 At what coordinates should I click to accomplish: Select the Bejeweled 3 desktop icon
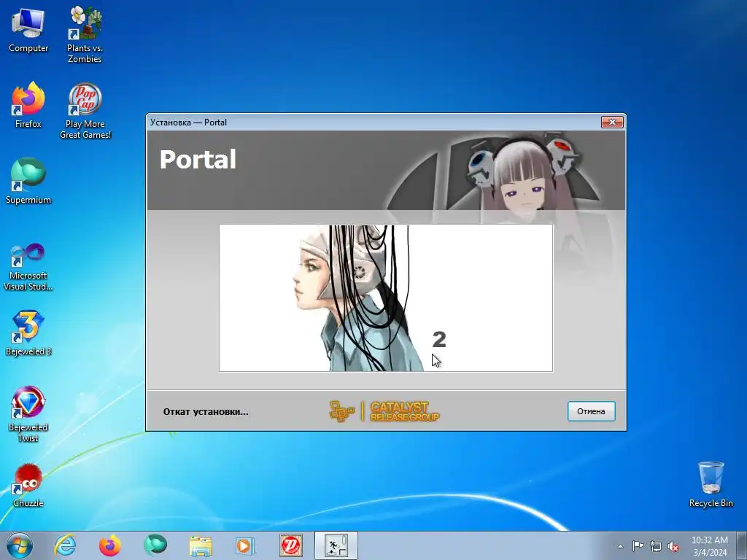pyautogui.click(x=28, y=333)
